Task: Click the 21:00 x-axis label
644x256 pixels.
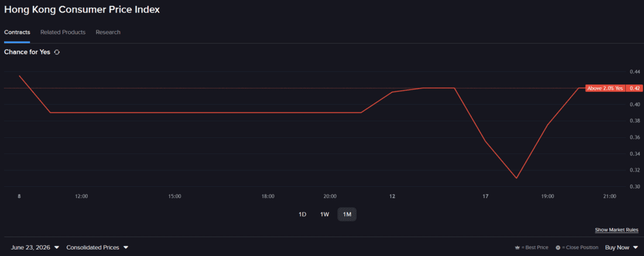Action: (609, 196)
